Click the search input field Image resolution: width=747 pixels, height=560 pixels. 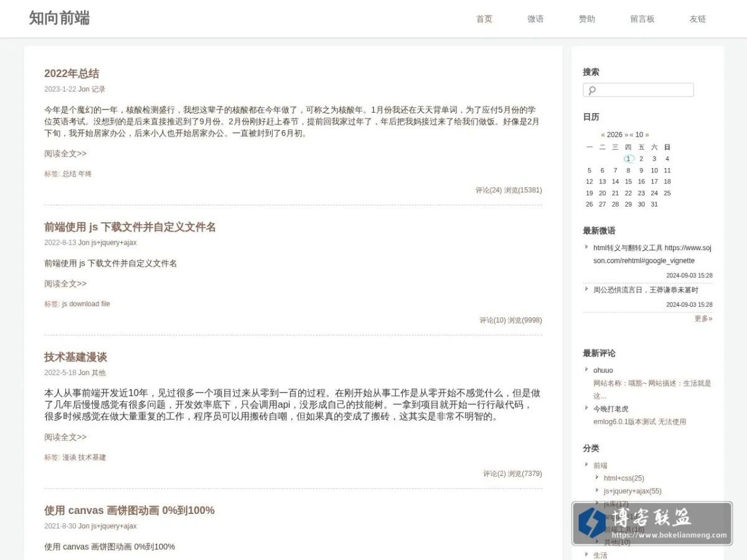pyautogui.click(x=638, y=90)
